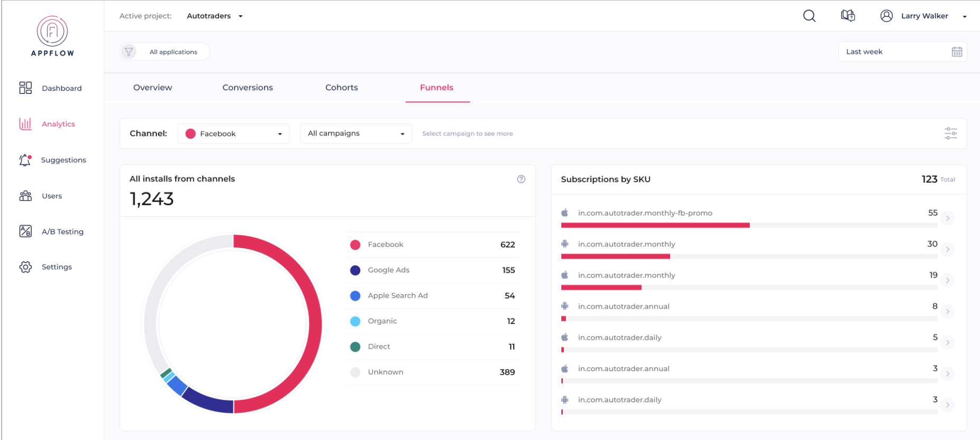980x440 pixels.
Task: Switch to the Conversions tab
Action: pos(248,88)
